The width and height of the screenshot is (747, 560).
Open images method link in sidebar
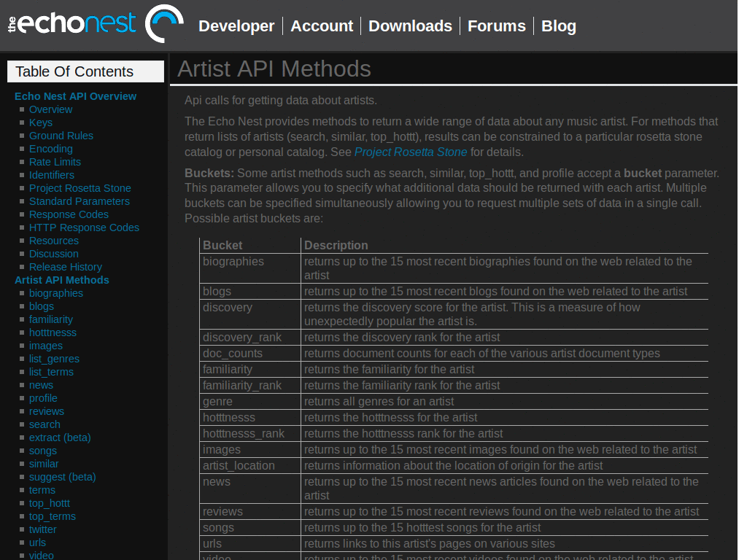pos(46,345)
